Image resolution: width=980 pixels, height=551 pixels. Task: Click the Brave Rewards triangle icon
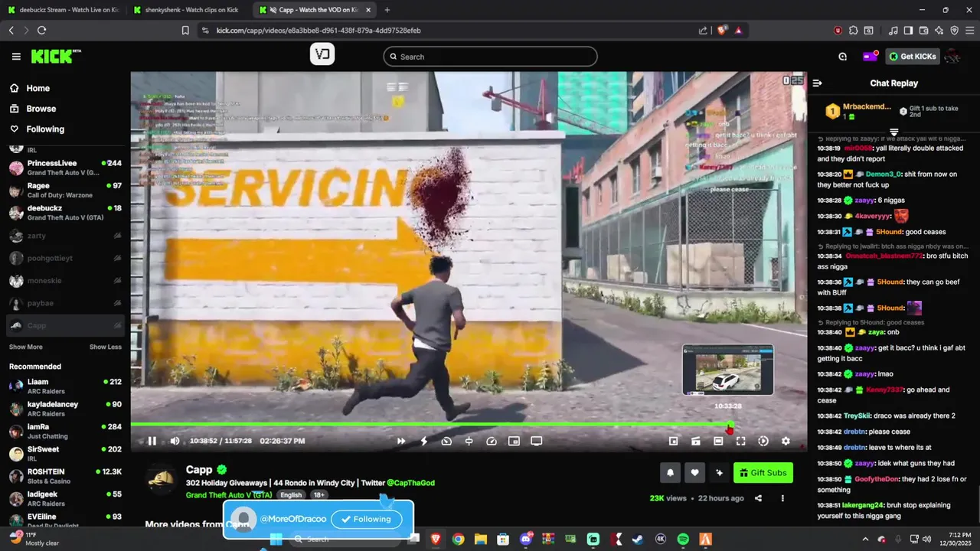coord(738,31)
